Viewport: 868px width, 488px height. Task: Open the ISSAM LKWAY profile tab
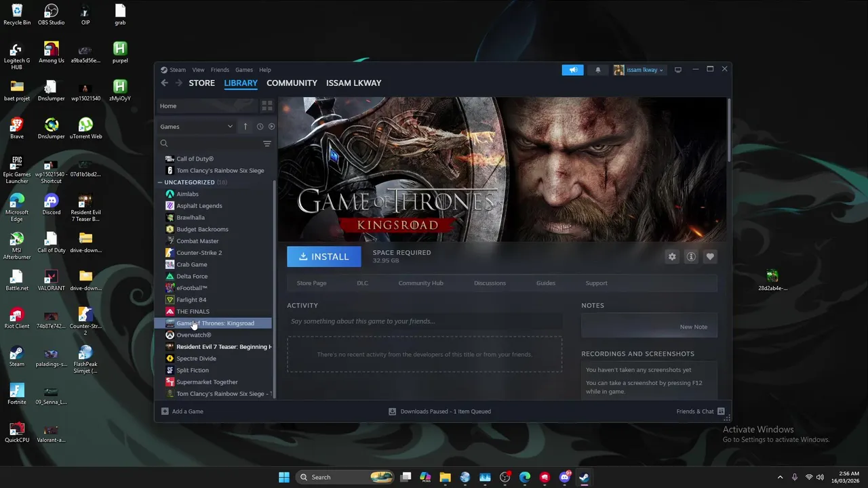[x=353, y=83]
